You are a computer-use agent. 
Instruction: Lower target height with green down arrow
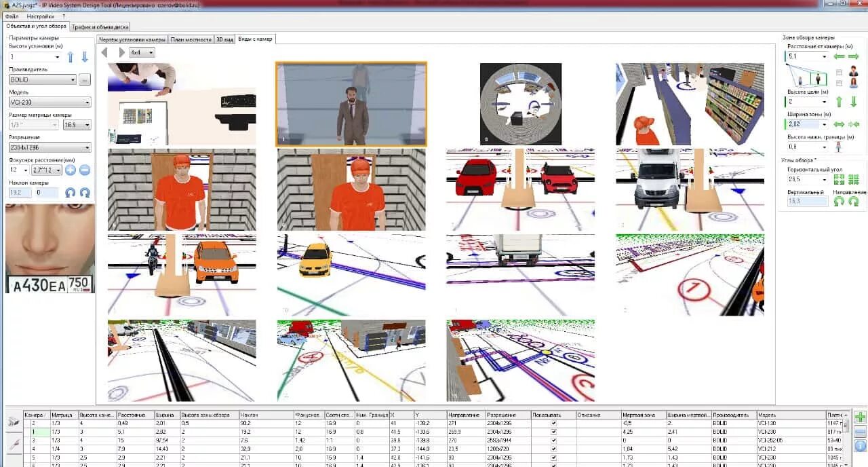[854, 102]
